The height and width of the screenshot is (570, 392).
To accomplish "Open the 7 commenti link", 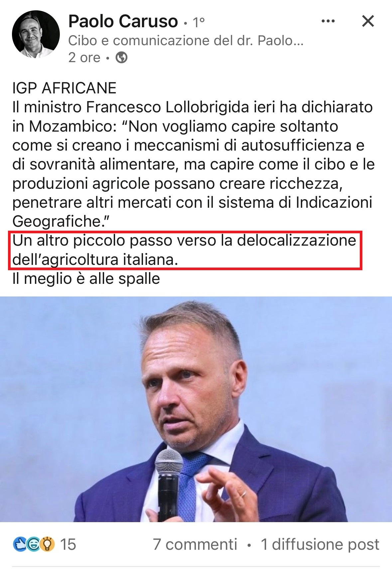I will pyautogui.click(x=195, y=544).
